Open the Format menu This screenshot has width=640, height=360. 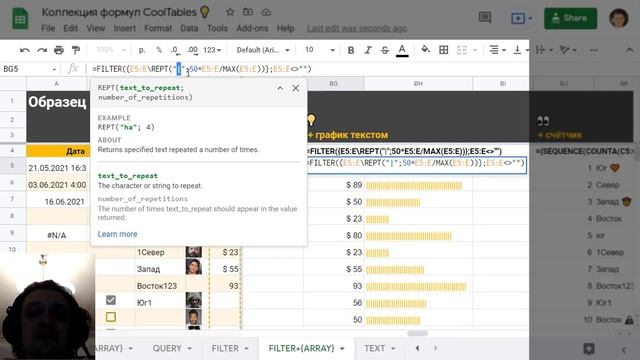[158, 29]
